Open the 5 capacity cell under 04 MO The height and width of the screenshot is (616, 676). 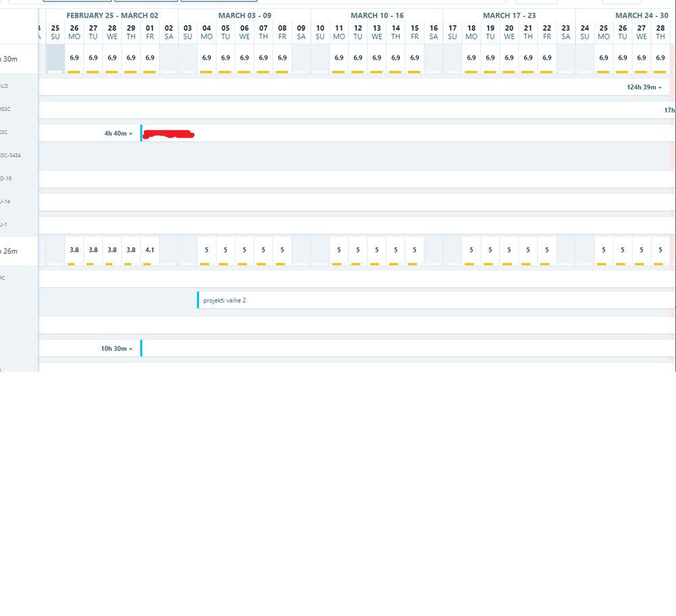pyautogui.click(x=206, y=251)
